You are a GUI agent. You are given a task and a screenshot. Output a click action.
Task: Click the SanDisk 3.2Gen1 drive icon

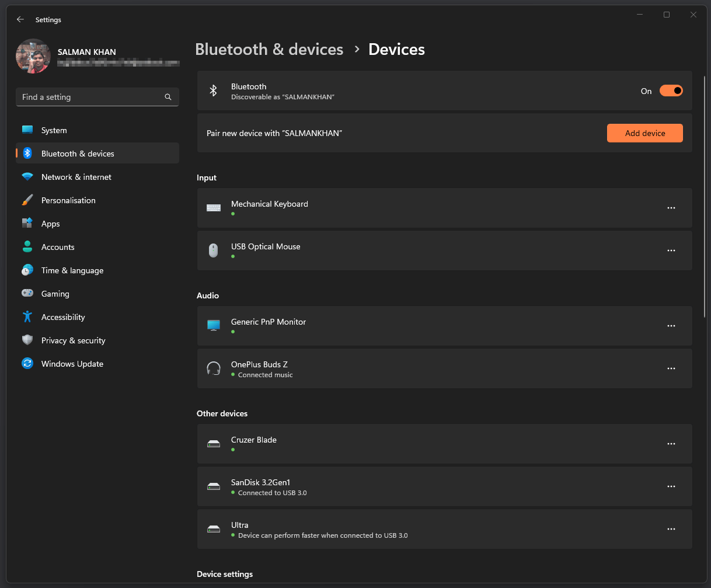(x=214, y=486)
